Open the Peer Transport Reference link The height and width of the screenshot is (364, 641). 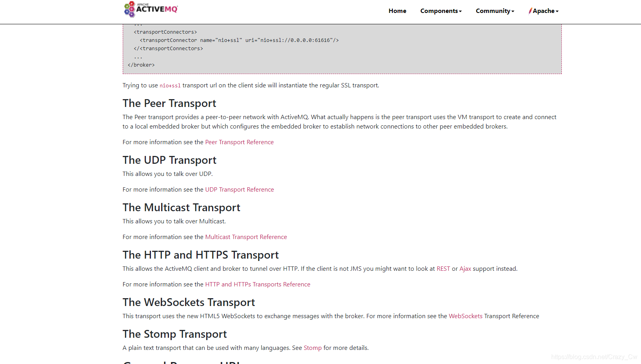coord(239,142)
